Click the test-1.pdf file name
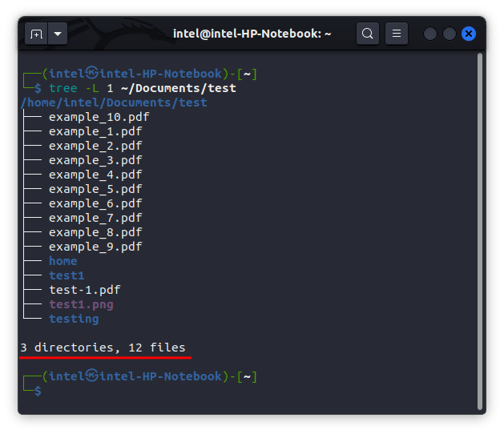 [x=84, y=290]
